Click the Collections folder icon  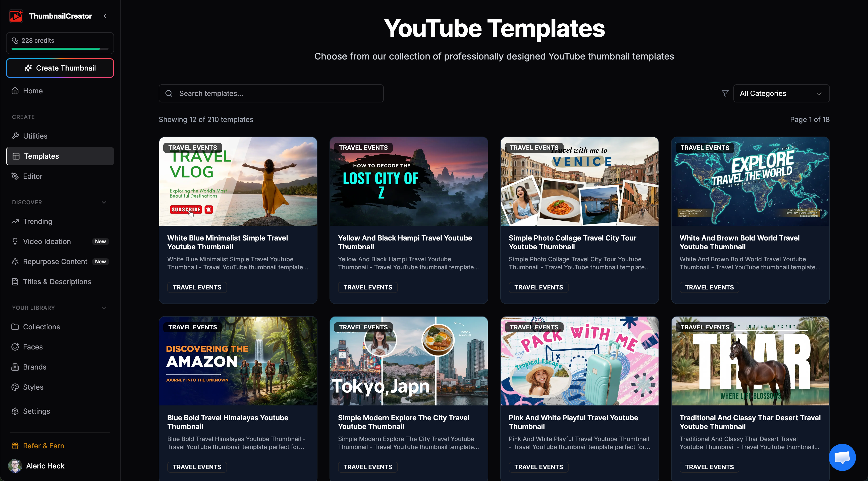tap(15, 327)
